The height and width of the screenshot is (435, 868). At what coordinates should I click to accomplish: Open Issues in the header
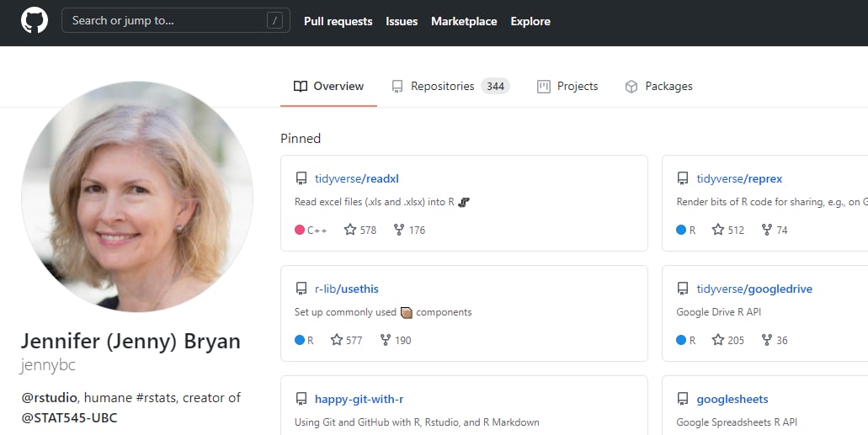point(402,22)
